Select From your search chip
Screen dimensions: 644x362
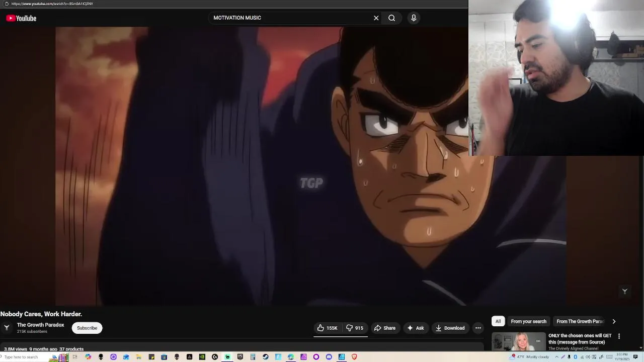coord(528,321)
